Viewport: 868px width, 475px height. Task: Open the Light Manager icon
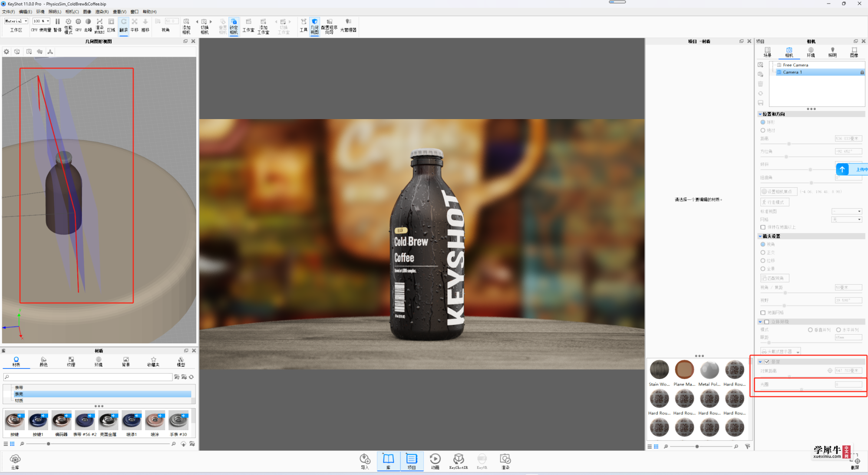[348, 22]
